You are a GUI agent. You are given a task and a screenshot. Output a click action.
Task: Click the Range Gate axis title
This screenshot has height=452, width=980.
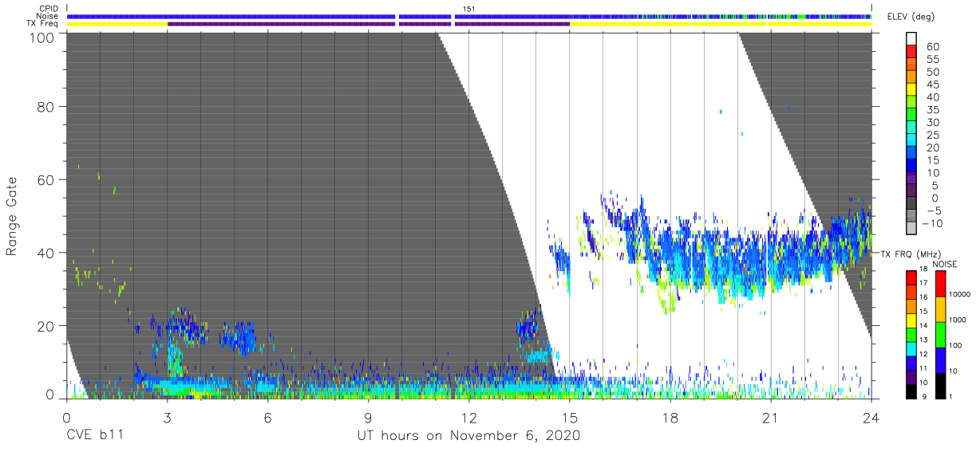[x=12, y=216]
